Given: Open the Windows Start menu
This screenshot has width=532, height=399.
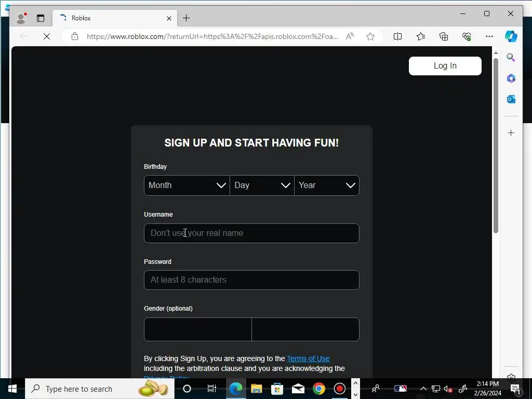Looking at the screenshot, I should click(12, 389).
